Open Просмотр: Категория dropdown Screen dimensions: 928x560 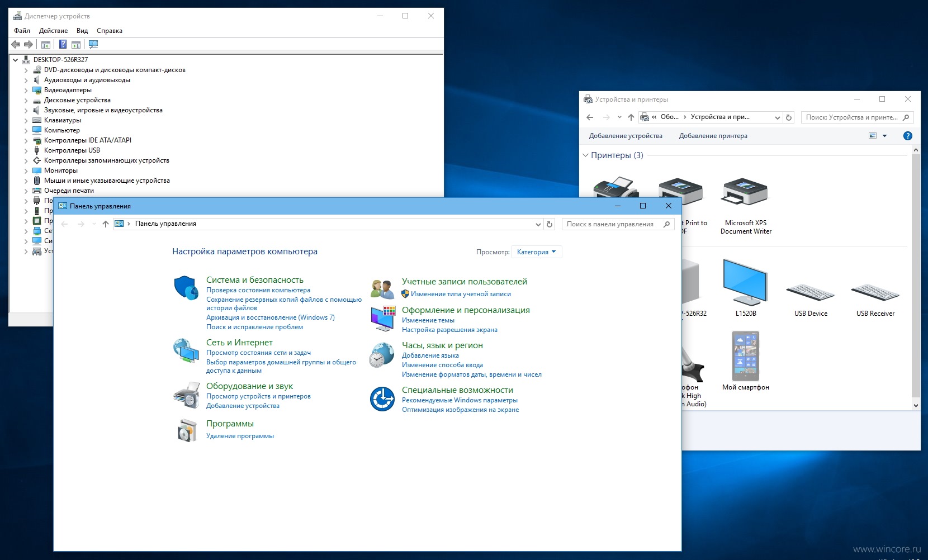point(537,252)
